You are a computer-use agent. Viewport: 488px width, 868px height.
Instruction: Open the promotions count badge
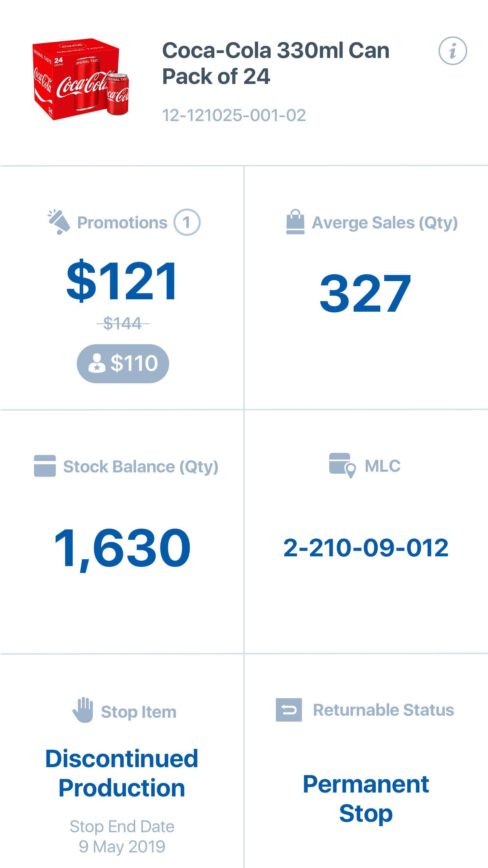tap(187, 223)
